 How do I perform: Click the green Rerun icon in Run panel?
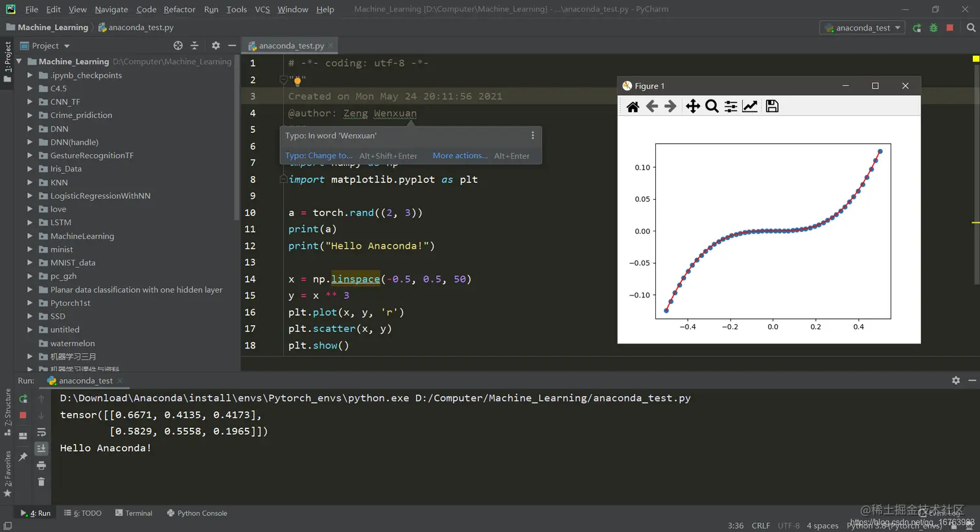pyautogui.click(x=23, y=399)
